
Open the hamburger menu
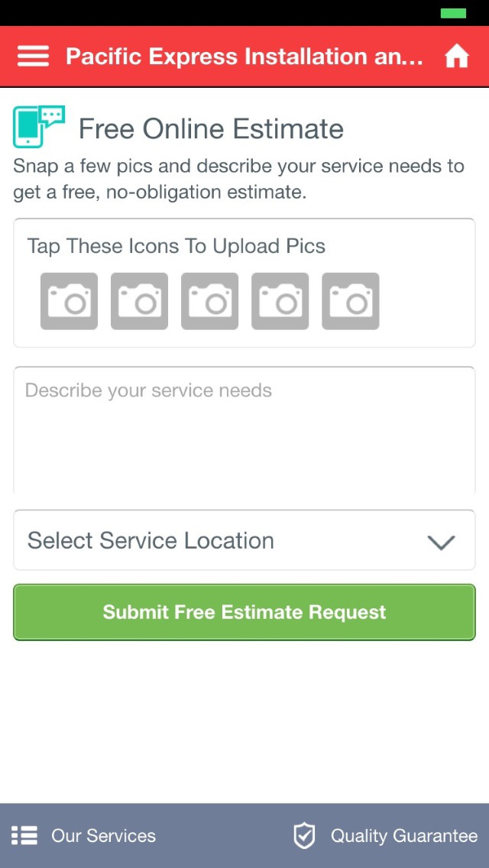(x=33, y=57)
